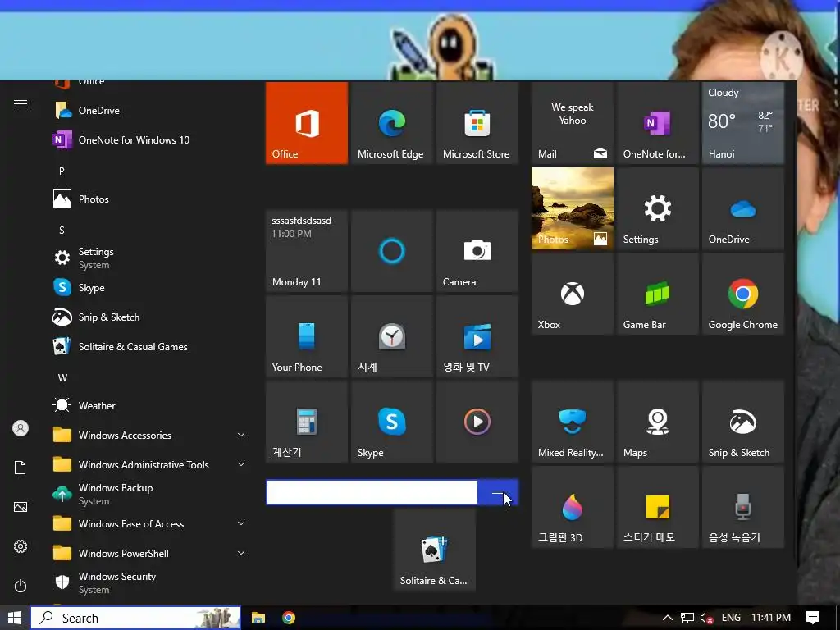
Task: Open Snip & Sketch tile
Action: [x=742, y=422]
